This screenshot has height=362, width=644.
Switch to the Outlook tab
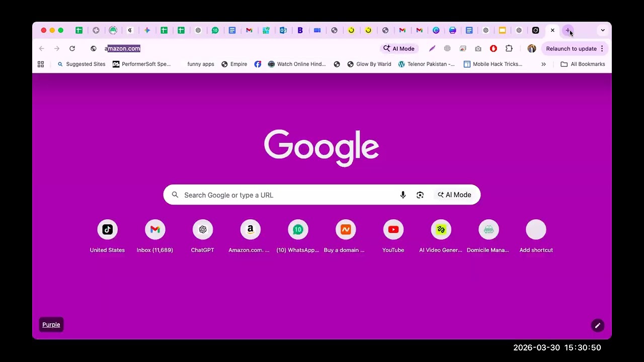click(283, 30)
